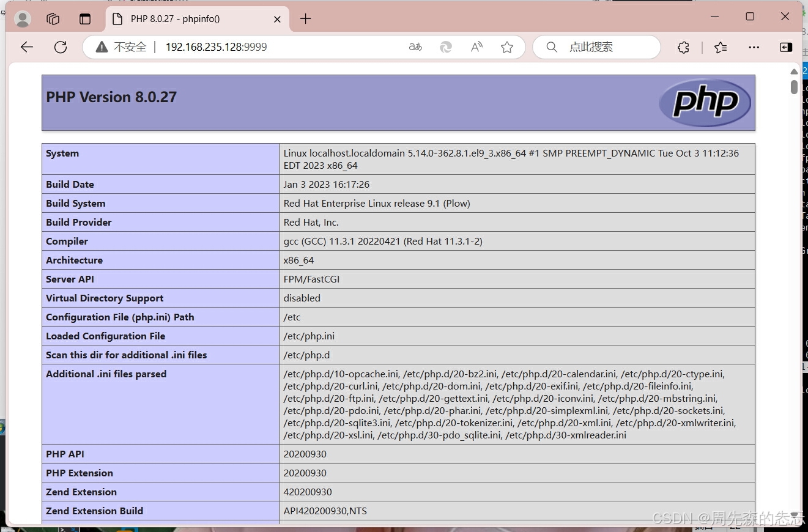Open the workspaces icon in the title bar

[x=53, y=19]
